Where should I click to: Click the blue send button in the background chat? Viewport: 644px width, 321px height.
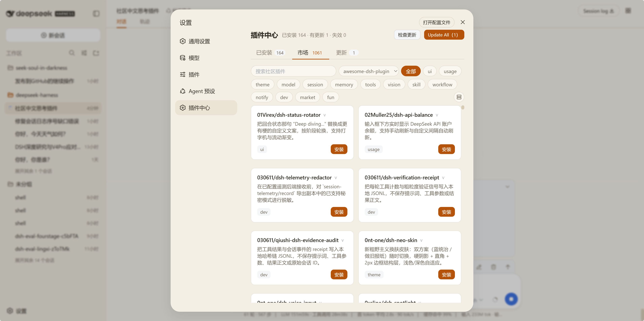(x=511, y=299)
